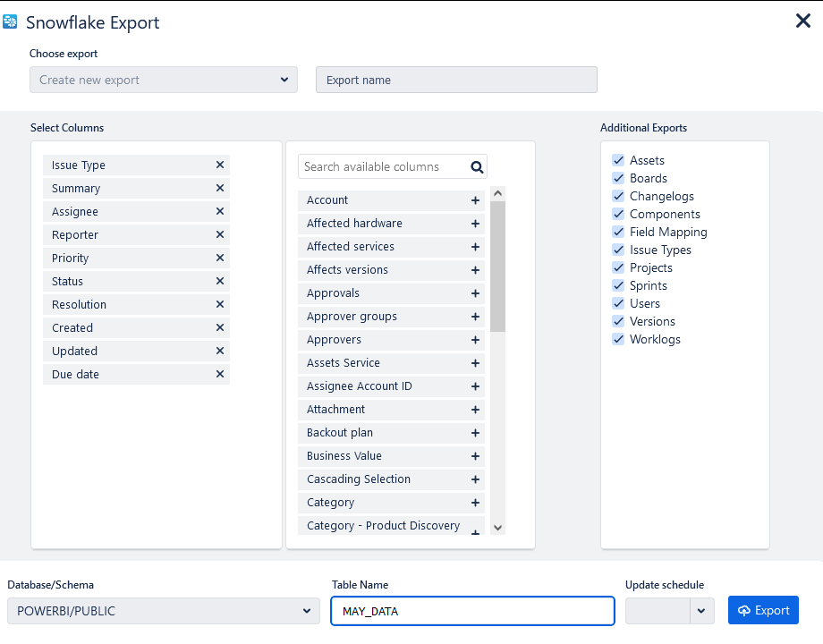Image resolution: width=823 pixels, height=644 pixels.
Task: Open the Choose export dropdown
Action: (x=164, y=80)
